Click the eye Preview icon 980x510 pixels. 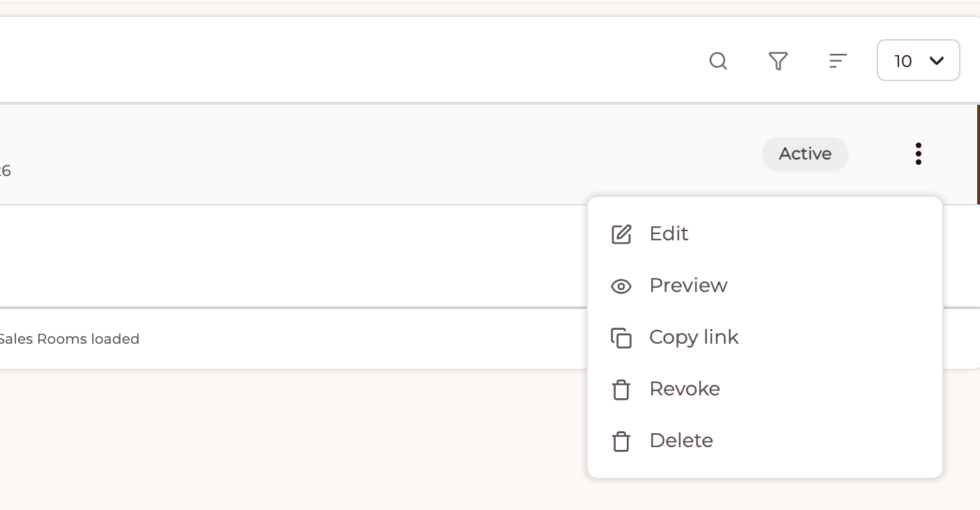[x=621, y=286]
